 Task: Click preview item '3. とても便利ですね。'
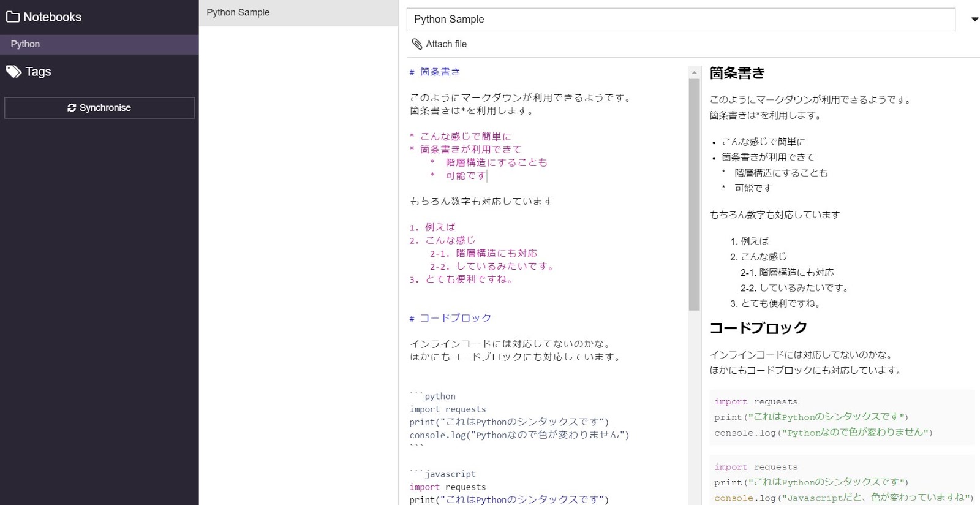[775, 303]
